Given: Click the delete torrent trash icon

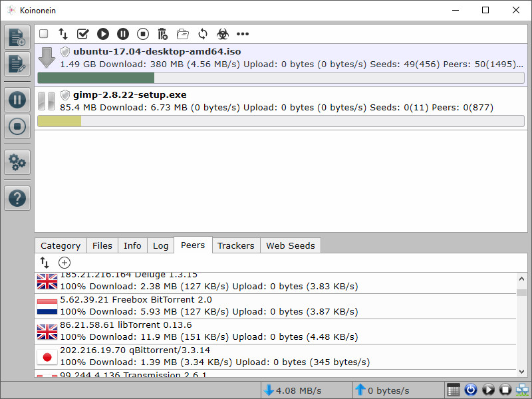Looking at the screenshot, I should pyautogui.click(x=163, y=34).
